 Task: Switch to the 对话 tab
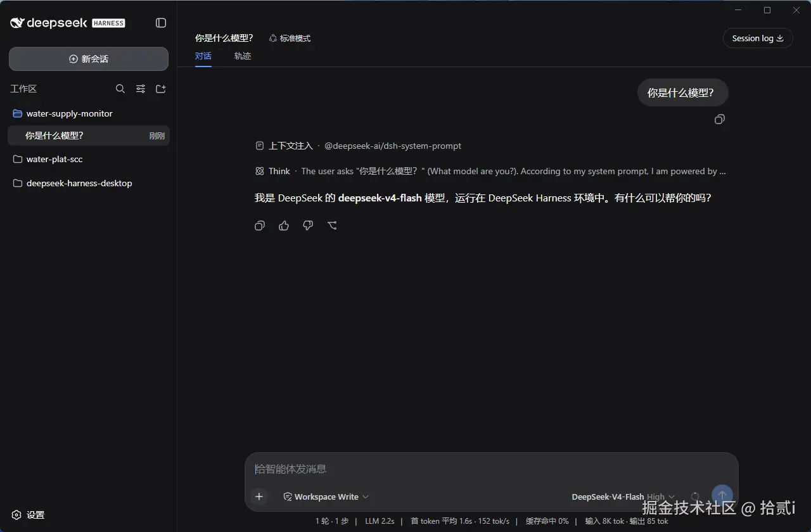pyautogui.click(x=203, y=56)
